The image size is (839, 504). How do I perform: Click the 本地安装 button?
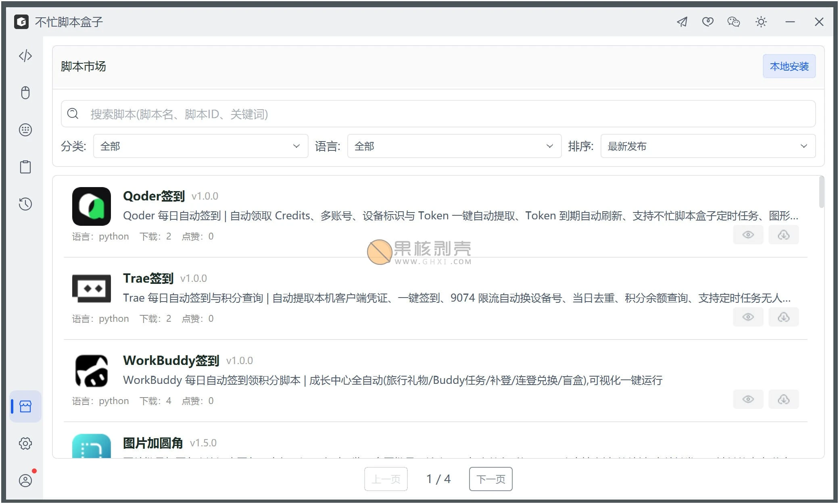(789, 67)
